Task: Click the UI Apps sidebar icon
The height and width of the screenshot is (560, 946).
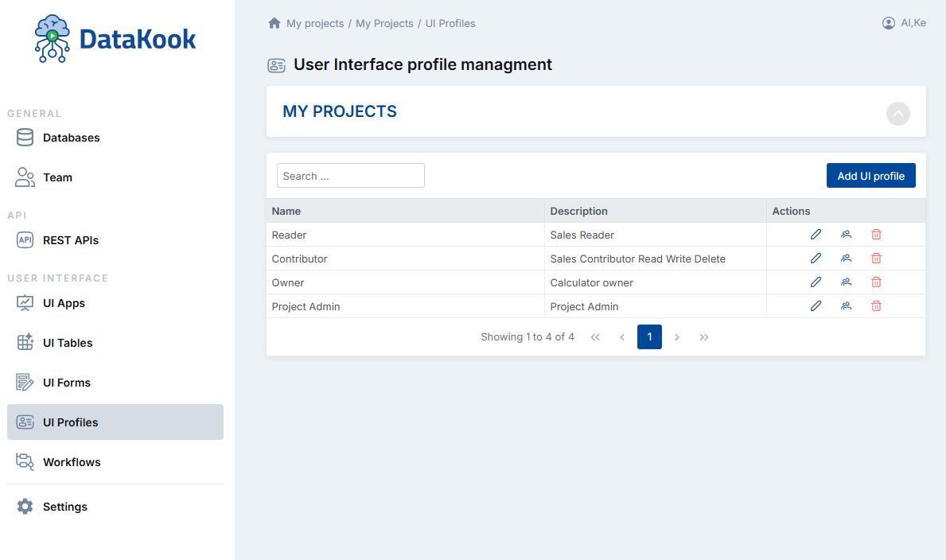Action: click(x=23, y=302)
